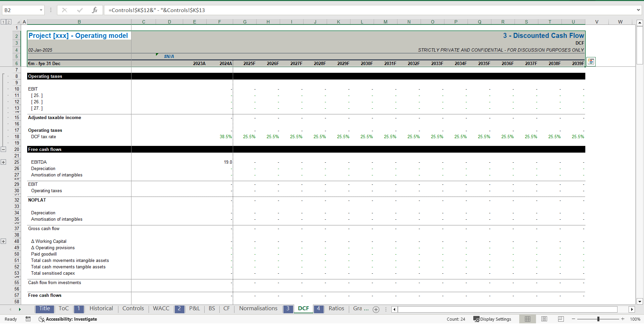
Task: Select the Adjusted taxable income label
Action: pos(55,117)
